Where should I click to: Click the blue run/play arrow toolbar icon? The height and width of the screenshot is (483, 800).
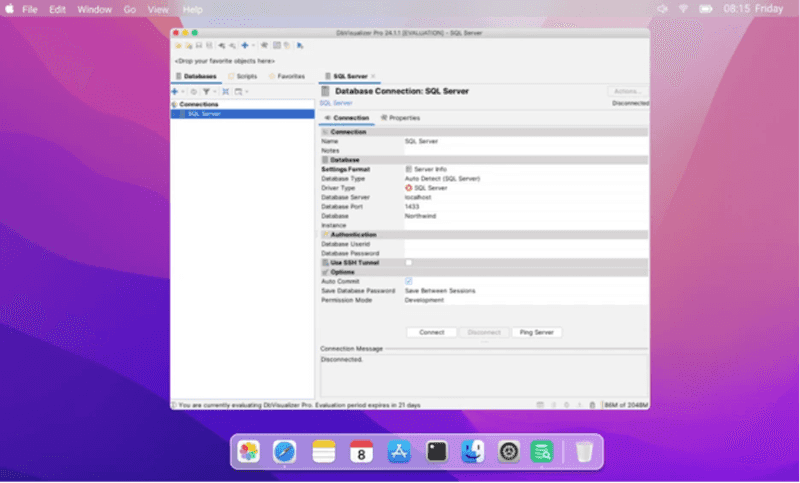300,46
